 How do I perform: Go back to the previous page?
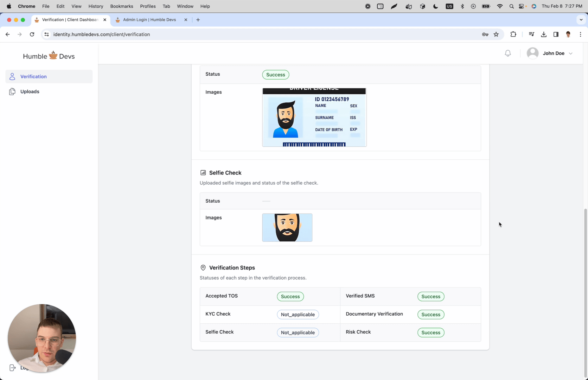pos(7,34)
